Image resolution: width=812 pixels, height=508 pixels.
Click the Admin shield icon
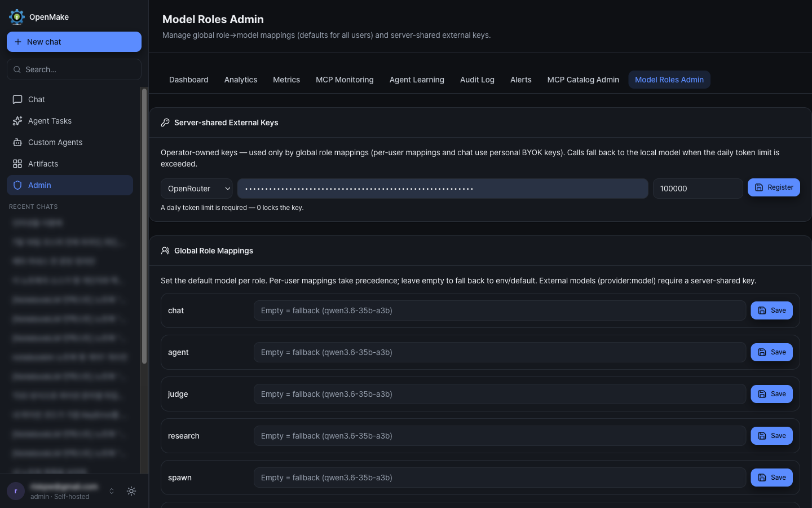point(17,185)
